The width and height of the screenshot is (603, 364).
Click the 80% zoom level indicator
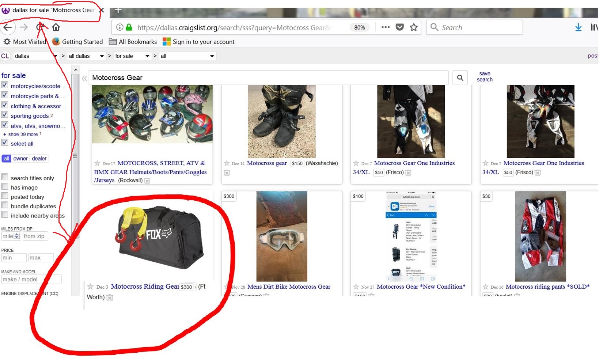pos(360,27)
